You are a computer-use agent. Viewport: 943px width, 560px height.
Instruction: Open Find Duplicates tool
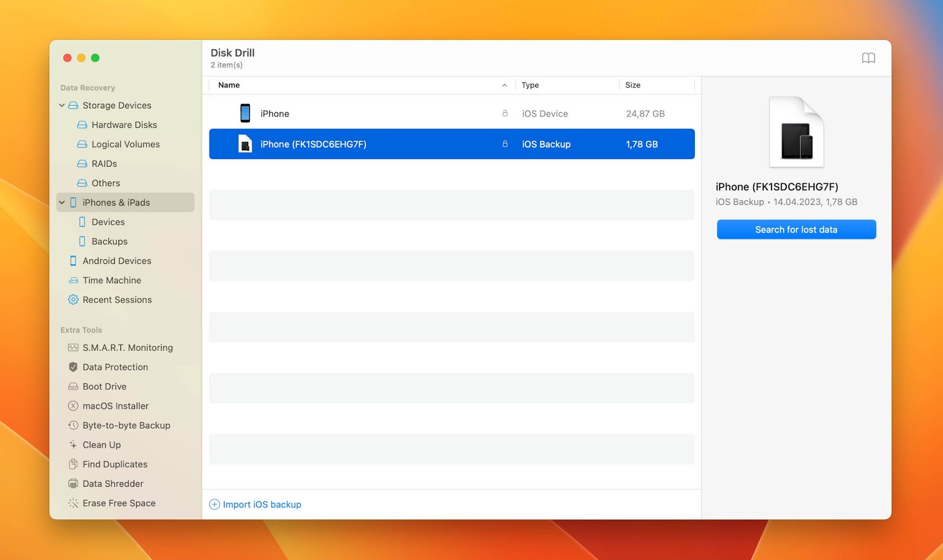pyautogui.click(x=115, y=465)
